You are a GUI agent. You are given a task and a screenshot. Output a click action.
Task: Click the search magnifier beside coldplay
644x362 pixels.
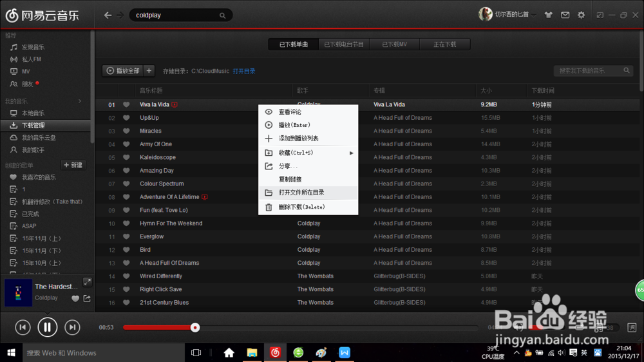(x=222, y=15)
